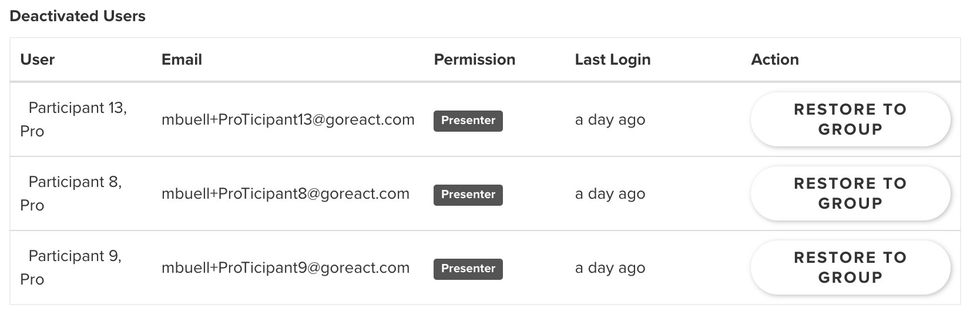Image resolution: width=980 pixels, height=321 pixels.
Task: Click Presenter badge for Participant 13
Action: [468, 121]
